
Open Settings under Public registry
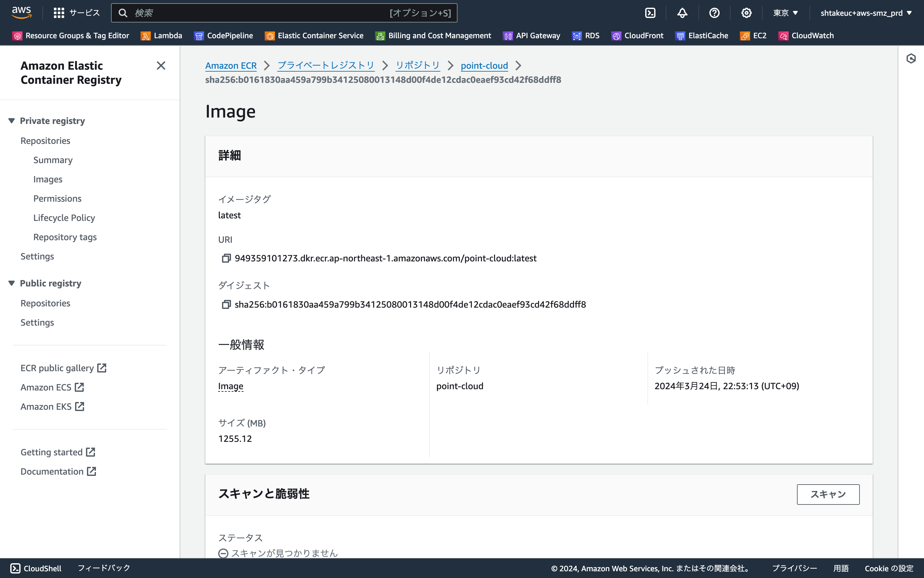pyautogui.click(x=38, y=323)
